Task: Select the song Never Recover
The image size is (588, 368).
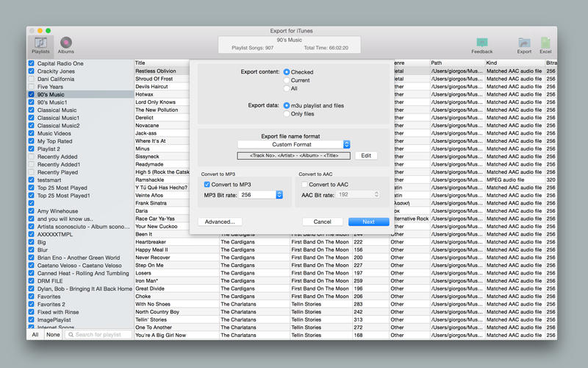Action: pos(153,258)
